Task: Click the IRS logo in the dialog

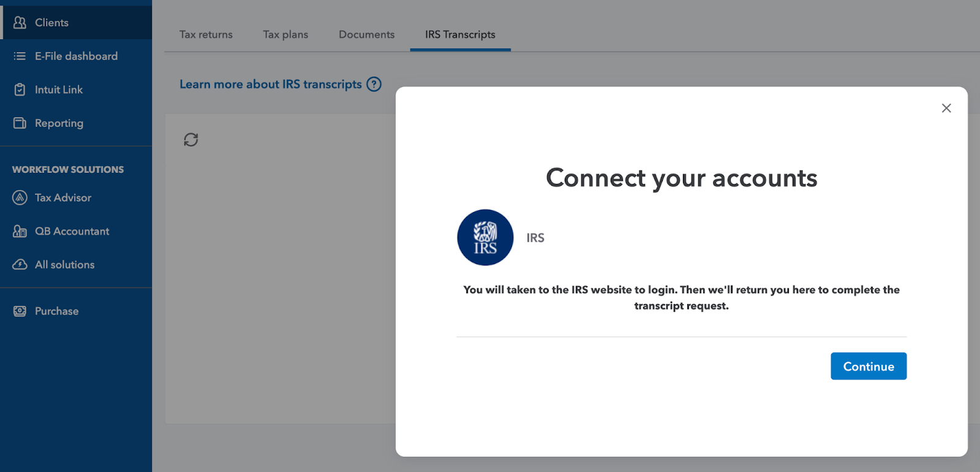Action: (485, 238)
